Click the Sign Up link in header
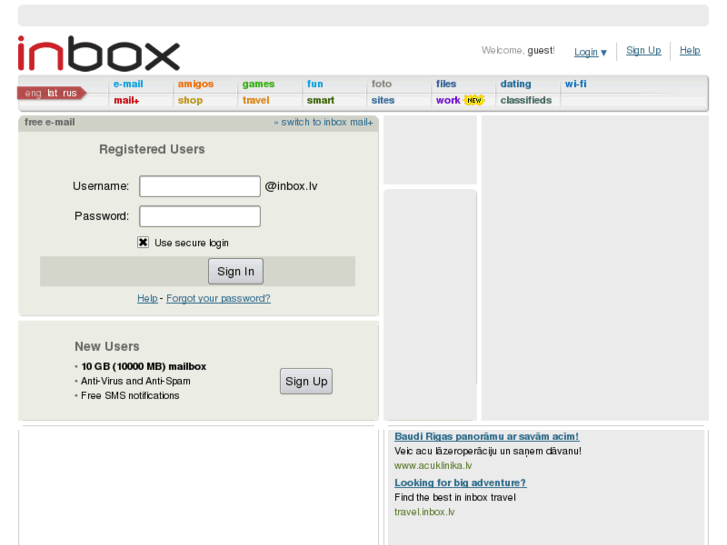Screen dimensions: 727x545 tap(644, 50)
